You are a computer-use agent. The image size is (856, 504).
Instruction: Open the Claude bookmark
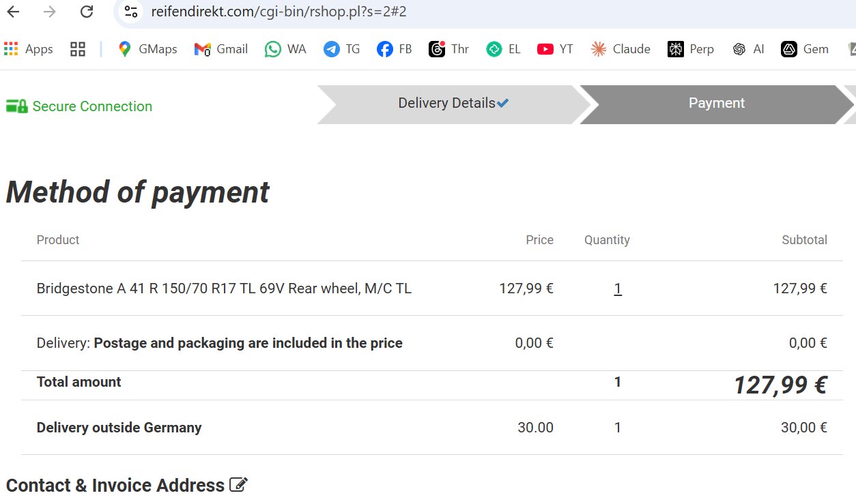tap(620, 49)
